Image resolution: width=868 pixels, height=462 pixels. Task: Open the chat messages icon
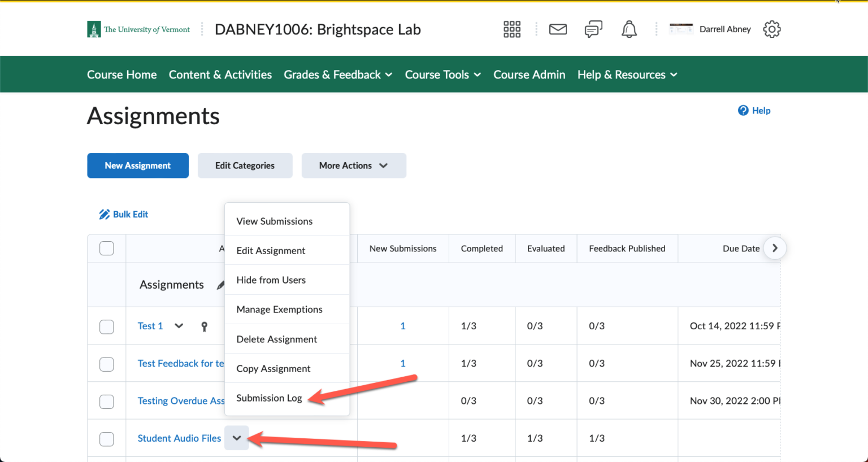pos(593,29)
